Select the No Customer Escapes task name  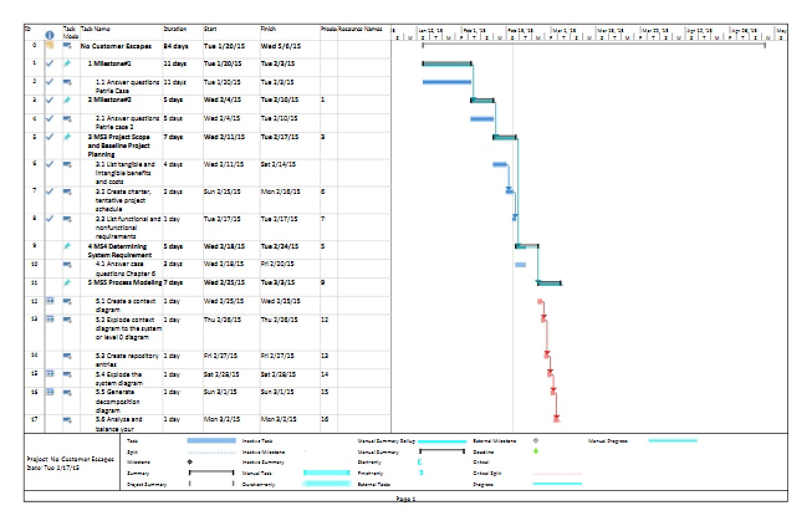pyautogui.click(x=116, y=46)
